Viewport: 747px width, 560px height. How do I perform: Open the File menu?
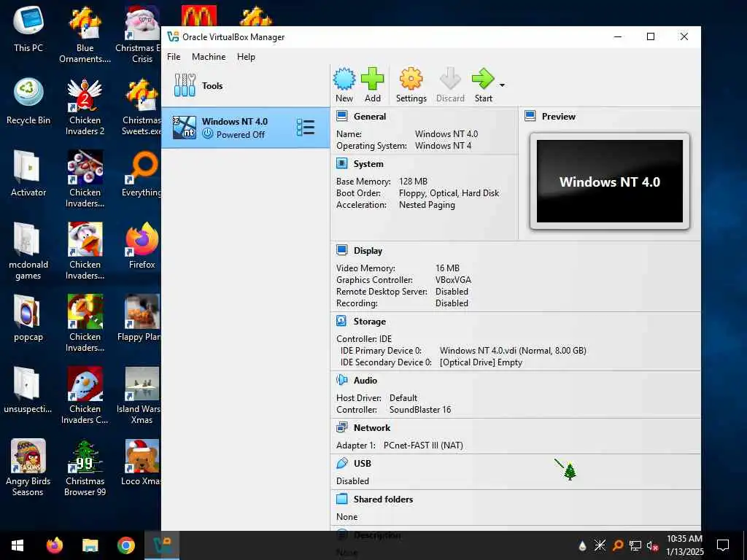click(174, 57)
